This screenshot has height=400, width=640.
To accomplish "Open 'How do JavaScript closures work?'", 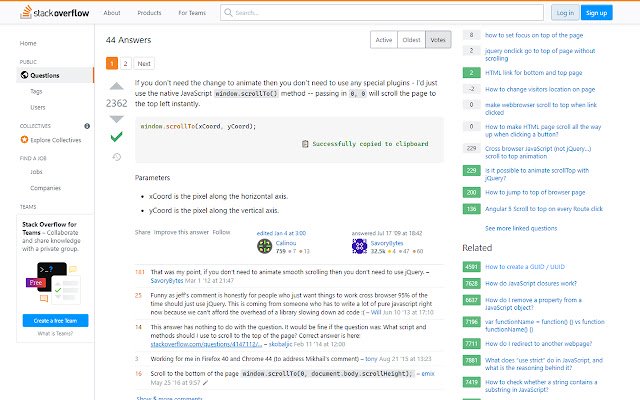I will pyautogui.click(x=531, y=283).
